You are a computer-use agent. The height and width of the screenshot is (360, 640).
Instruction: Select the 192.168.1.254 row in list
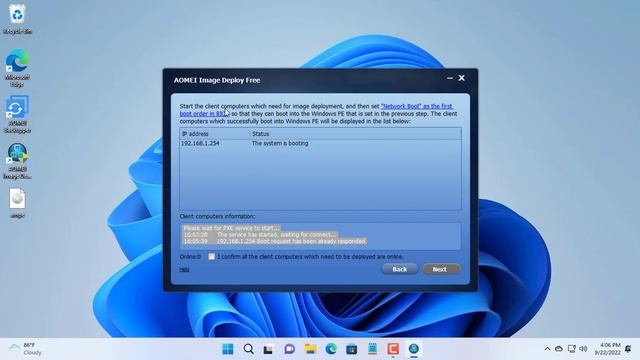pos(320,144)
